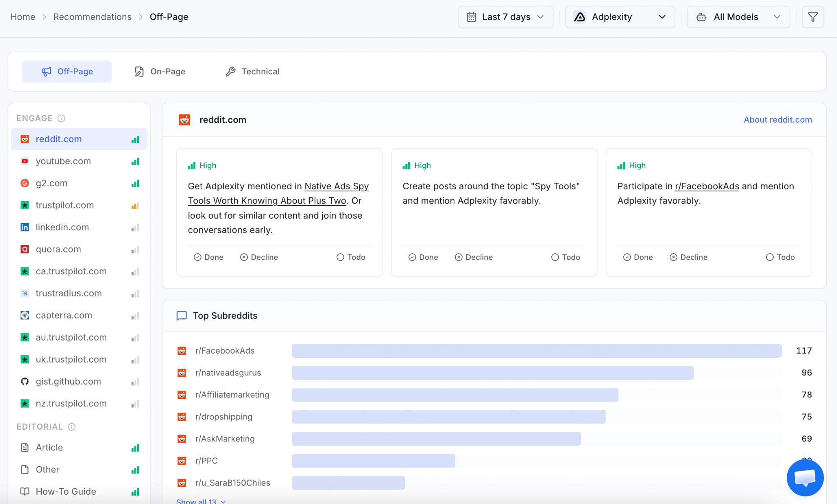
Task: Open the filter funnel icon
Action: point(812,17)
